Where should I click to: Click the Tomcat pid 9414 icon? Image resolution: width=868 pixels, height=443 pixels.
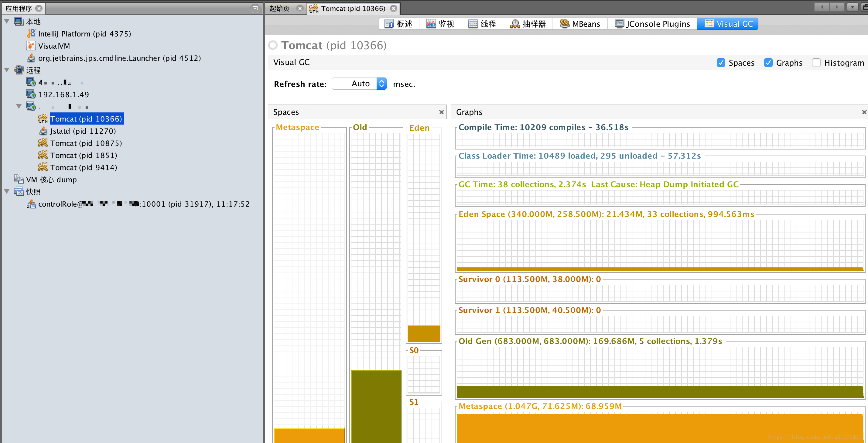[43, 167]
